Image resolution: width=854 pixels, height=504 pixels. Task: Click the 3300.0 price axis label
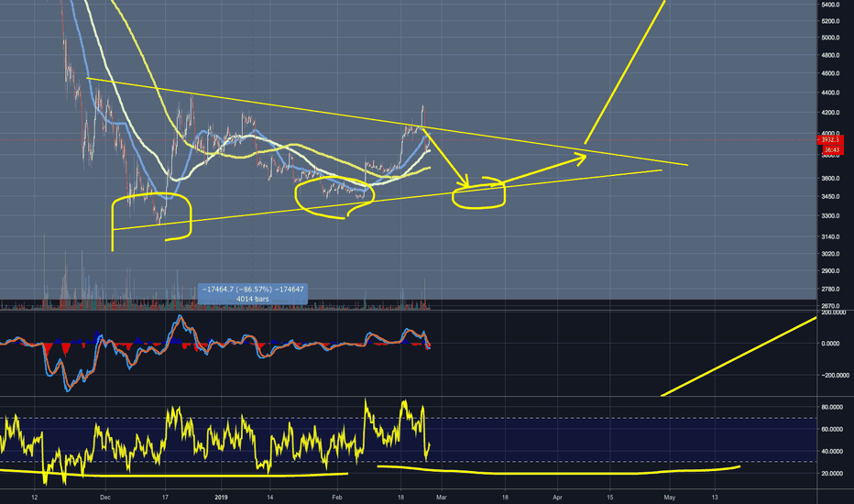(x=830, y=215)
